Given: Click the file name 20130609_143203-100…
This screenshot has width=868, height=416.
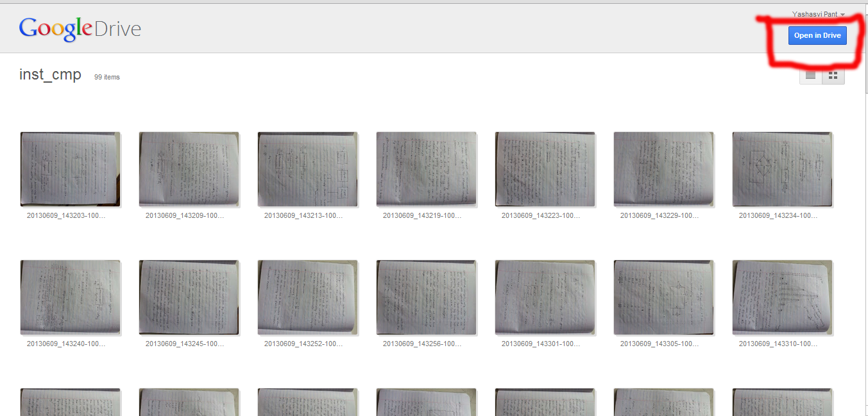Looking at the screenshot, I should point(66,216).
